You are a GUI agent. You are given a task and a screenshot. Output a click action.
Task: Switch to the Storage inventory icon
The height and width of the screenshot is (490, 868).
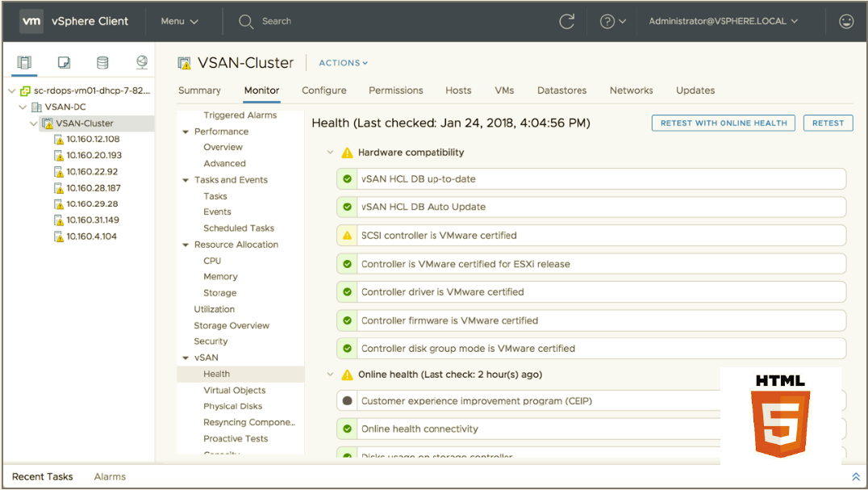pyautogui.click(x=102, y=63)
